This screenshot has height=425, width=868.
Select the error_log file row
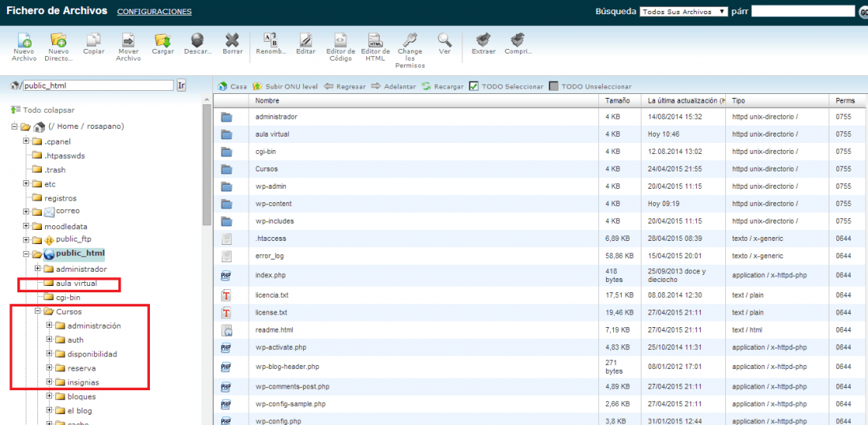click(541, 255)
